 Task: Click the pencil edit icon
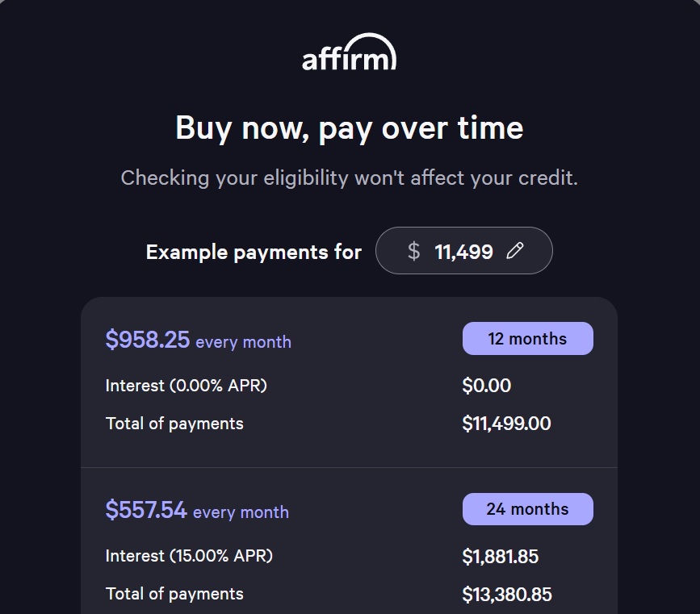pyautogui.click(x=514, y=251)
